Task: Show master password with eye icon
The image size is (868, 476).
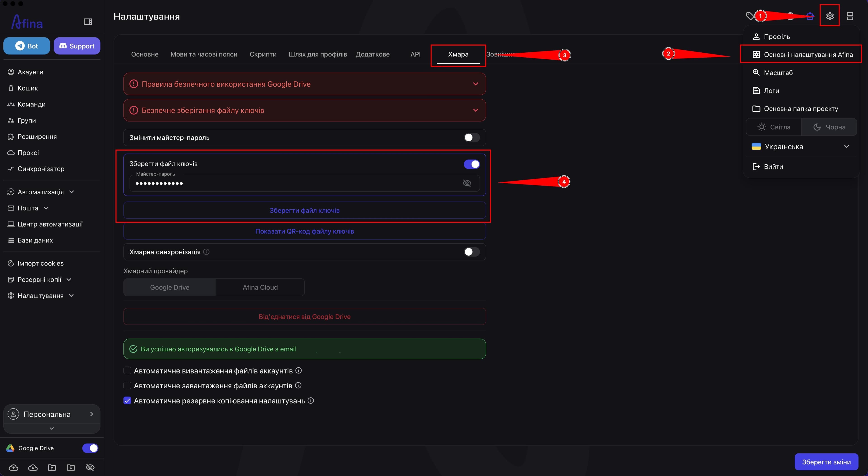Action: [467, 183]
